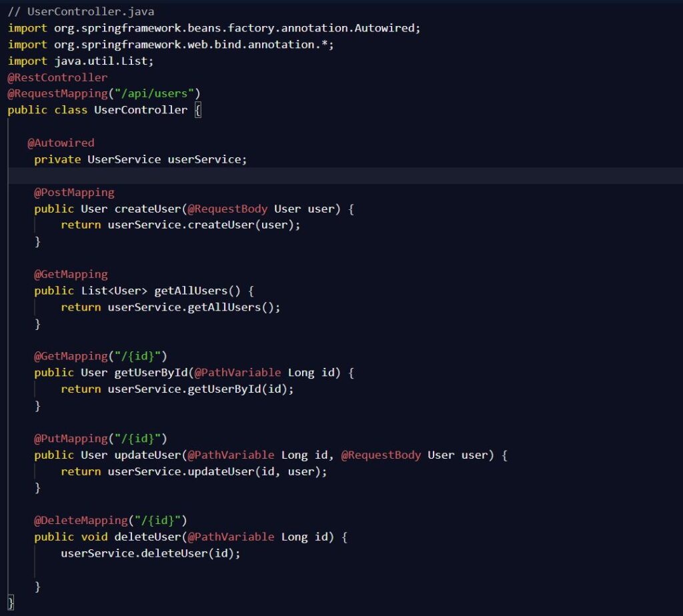683x616 pixels.
Task: Click the @DeleteMapping("/{id}") annotation
Action: 111,520
